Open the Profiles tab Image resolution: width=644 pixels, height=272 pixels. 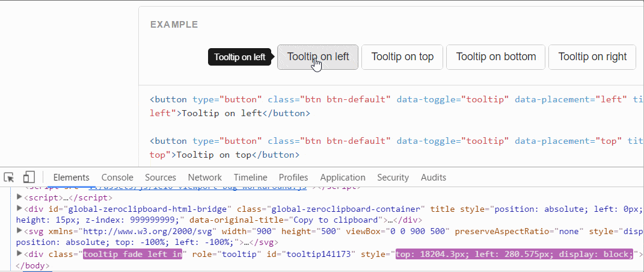[293, 178]
